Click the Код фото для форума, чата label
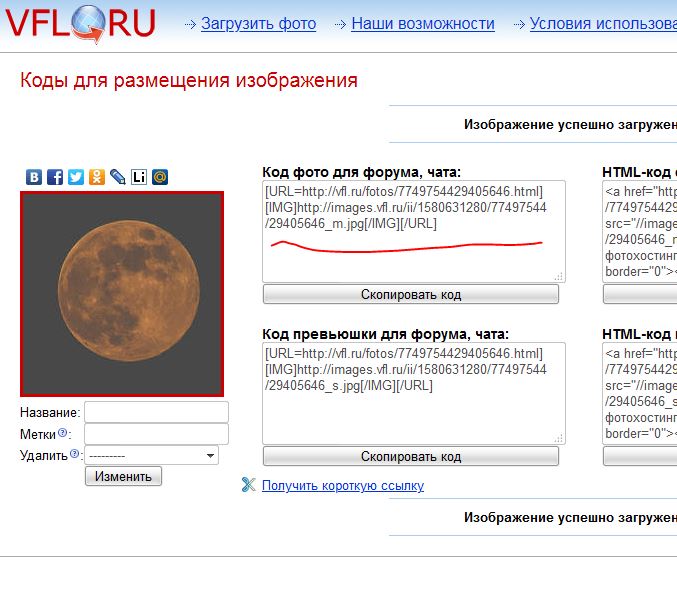The width and height of the screenshot is (677, 598). [x=361, y=172]
